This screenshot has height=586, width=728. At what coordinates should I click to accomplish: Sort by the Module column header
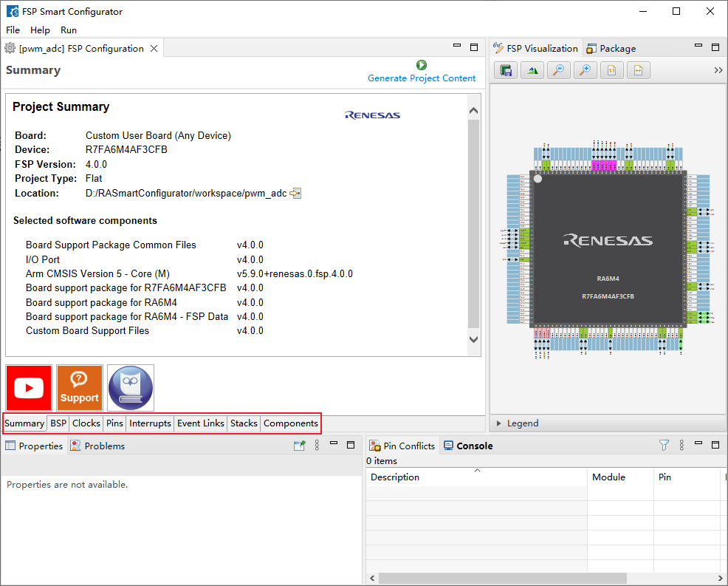620,477
